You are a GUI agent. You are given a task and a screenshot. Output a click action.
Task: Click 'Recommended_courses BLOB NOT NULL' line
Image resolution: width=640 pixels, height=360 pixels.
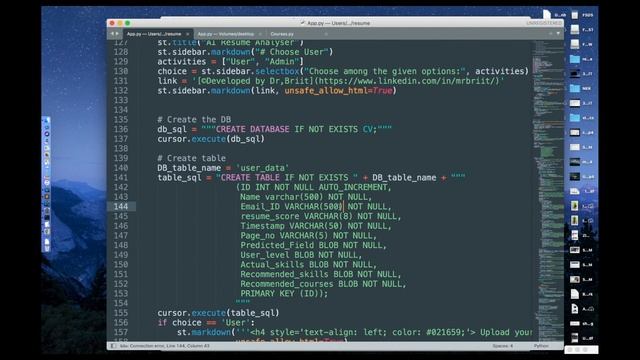pos(323,284)
